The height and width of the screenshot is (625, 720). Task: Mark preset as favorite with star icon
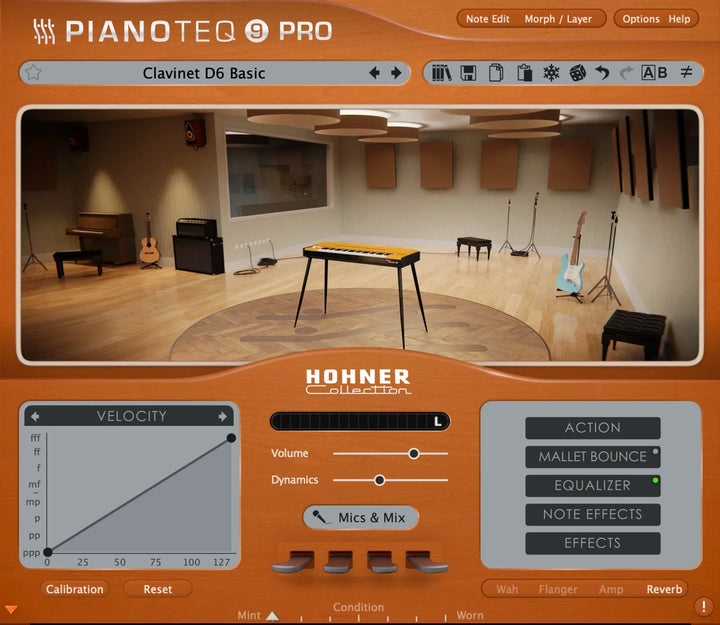point(34,73)
